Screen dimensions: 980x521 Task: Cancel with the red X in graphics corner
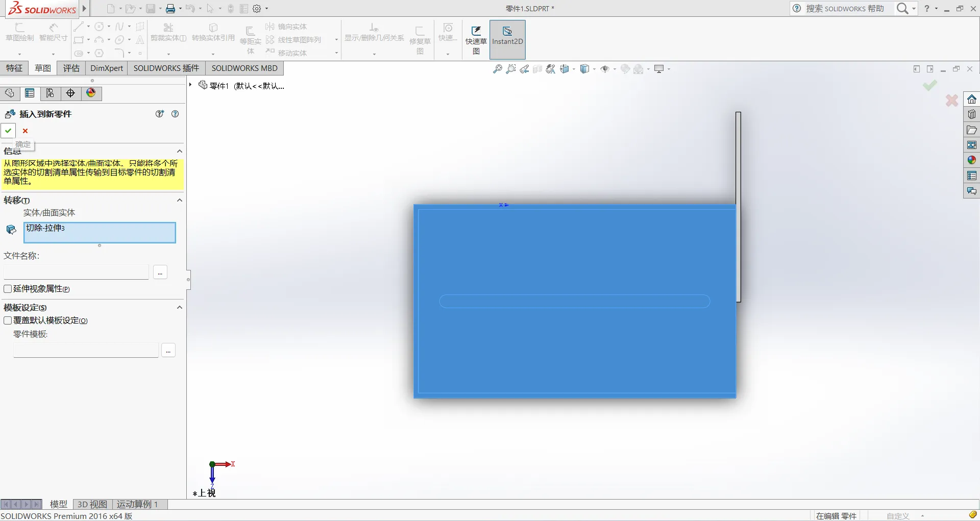coord(952,100)
